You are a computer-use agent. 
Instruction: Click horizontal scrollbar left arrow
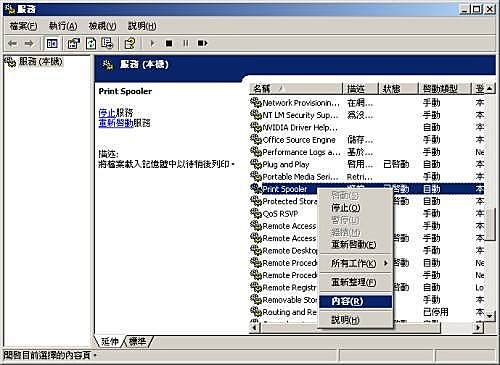[255, 328]
